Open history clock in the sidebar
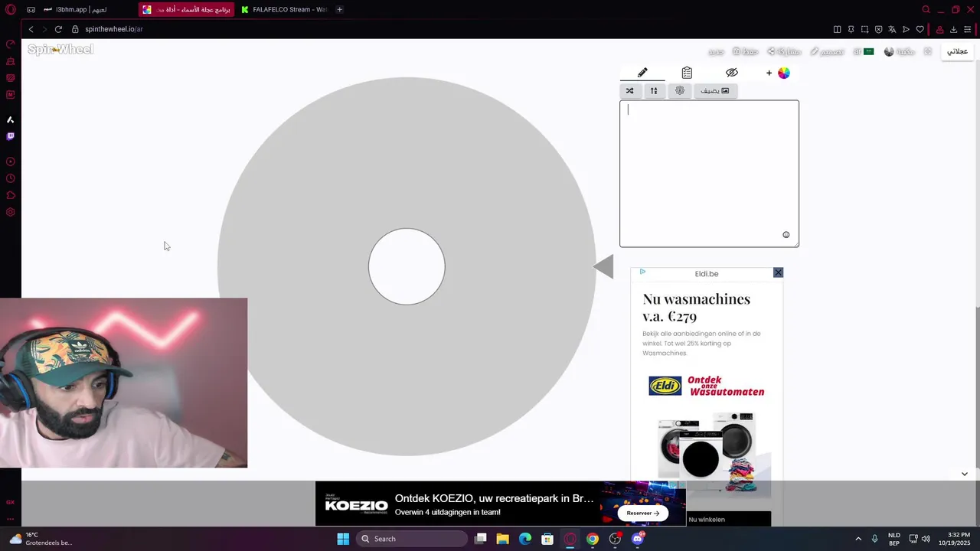The image size is (980, 551). coord(11,178)
